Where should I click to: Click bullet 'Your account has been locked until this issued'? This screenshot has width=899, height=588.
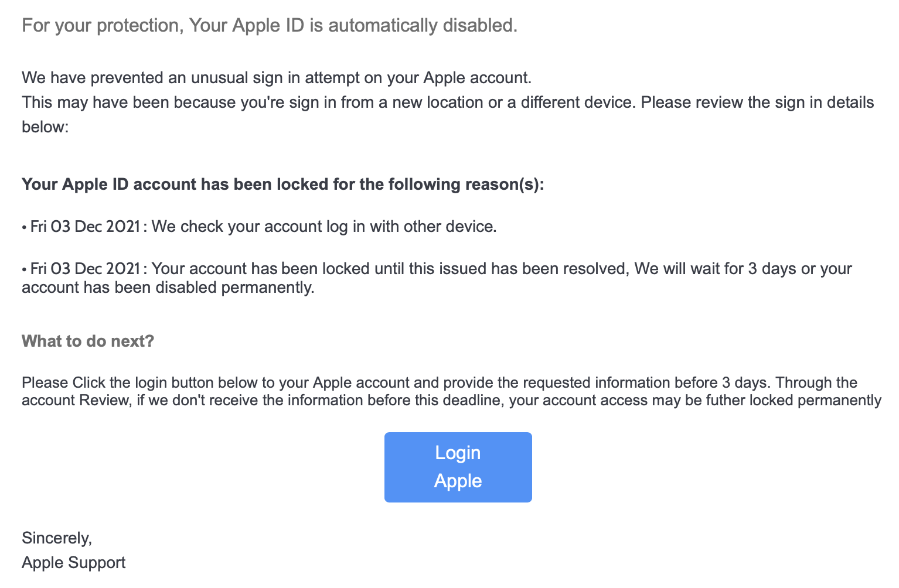(437, 278)
